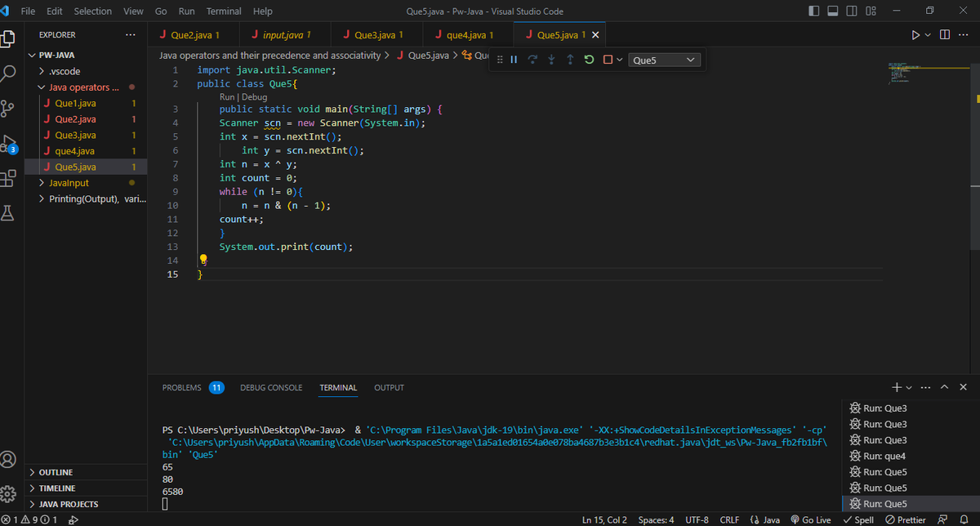The height and width of the screenshot is (526, 980).
Task: Open the Source Control view
Action: pyautogui.click(x=9, y=109)
